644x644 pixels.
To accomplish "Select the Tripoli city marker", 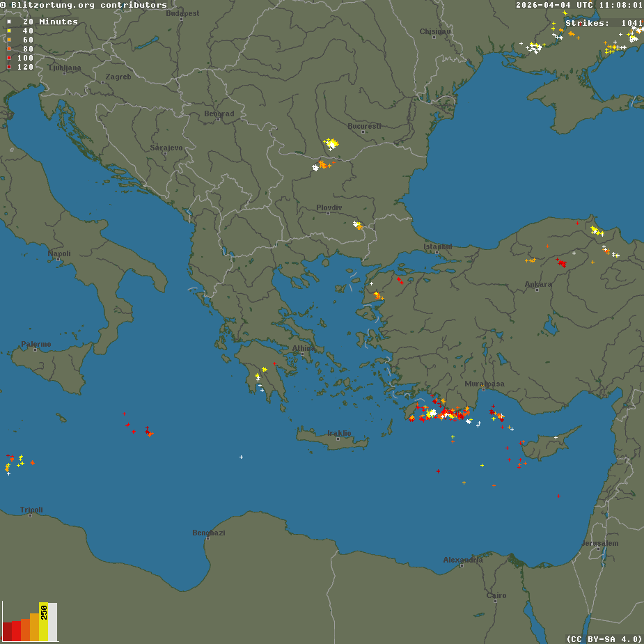I will (x=31, y=516).
